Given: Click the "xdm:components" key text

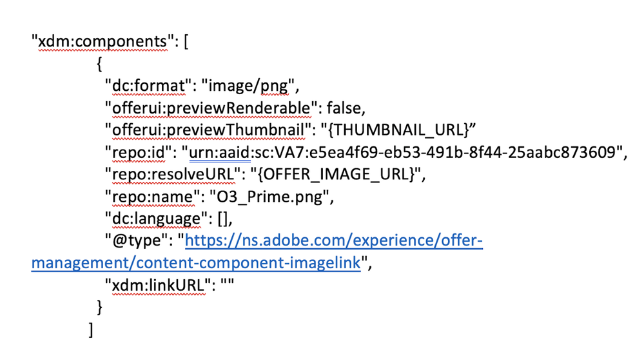Looking at the screenshot, I should click(x=103, y=41).
